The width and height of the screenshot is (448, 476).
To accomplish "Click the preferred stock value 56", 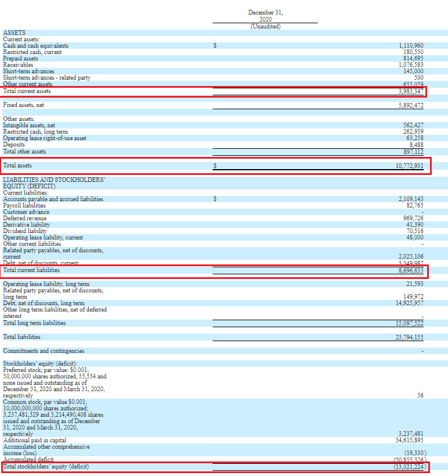I will click(420, 395).
